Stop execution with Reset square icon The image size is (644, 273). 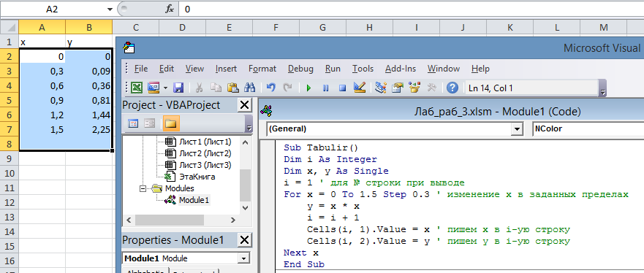pos(343,88)
